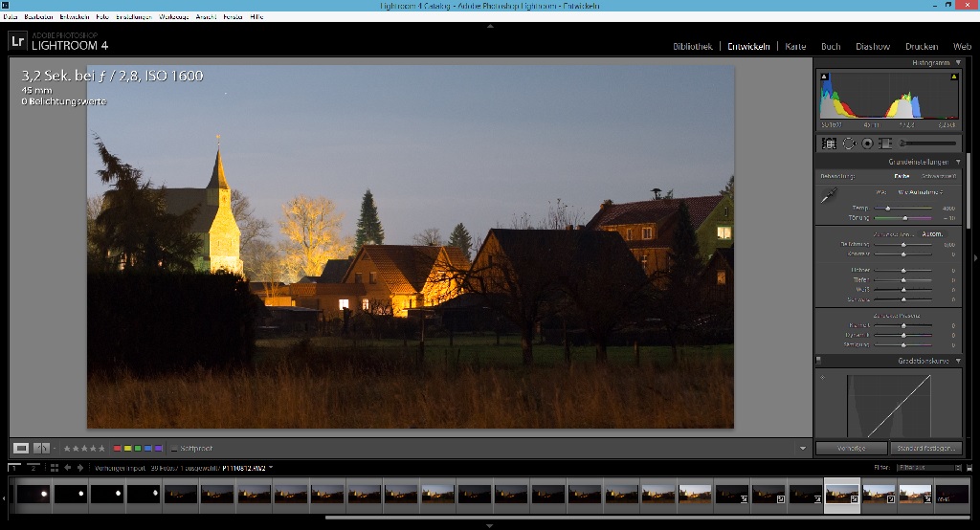Go to the next photo arrow
This screenshot has height=530, width=980.
(80, 468)
